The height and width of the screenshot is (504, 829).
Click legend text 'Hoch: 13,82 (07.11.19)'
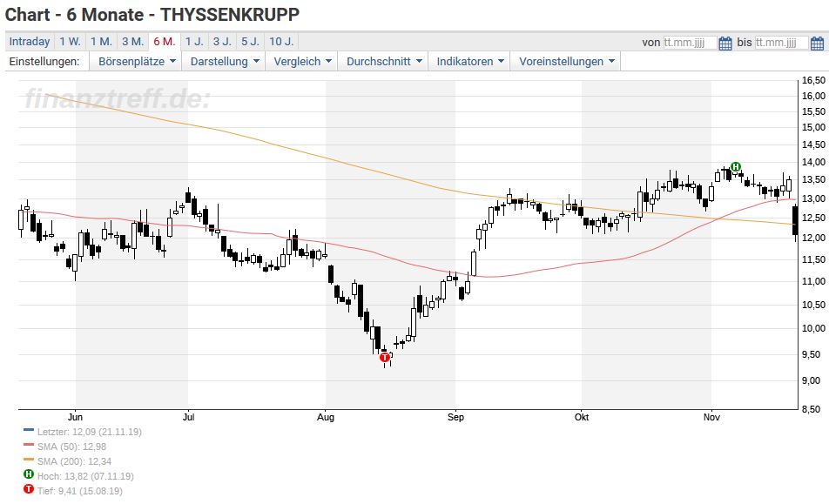(x=85, y=476)
